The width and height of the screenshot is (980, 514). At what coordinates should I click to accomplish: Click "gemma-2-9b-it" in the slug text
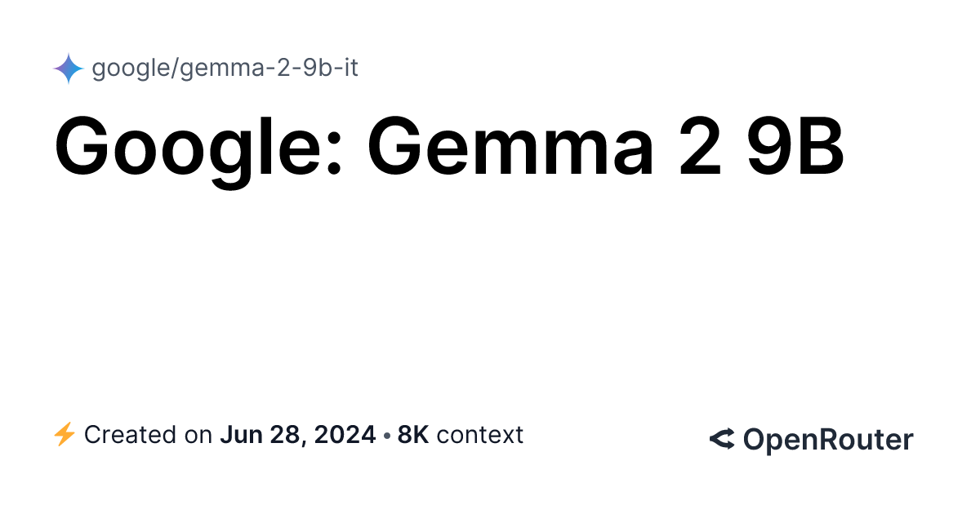click(269, 69)
